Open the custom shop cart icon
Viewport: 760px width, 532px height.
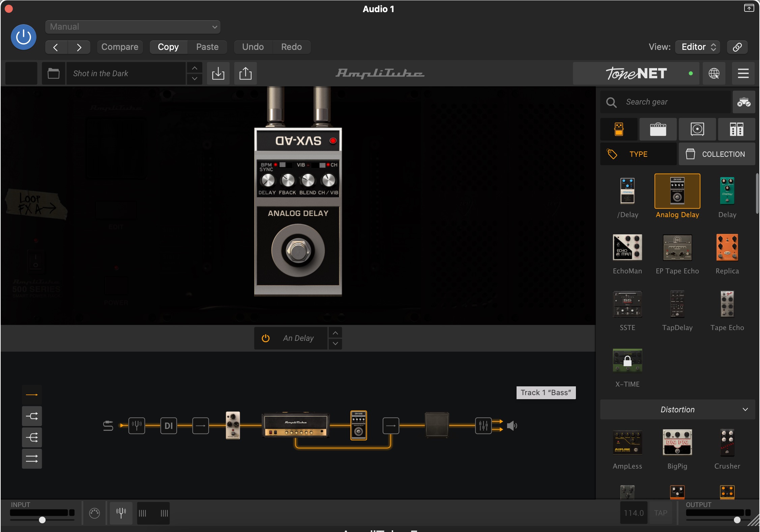pos(743,102)
